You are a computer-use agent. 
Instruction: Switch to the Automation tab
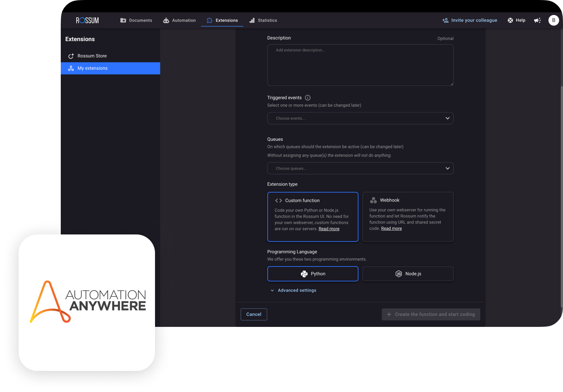pyautogui.click(x=180, y=20)
